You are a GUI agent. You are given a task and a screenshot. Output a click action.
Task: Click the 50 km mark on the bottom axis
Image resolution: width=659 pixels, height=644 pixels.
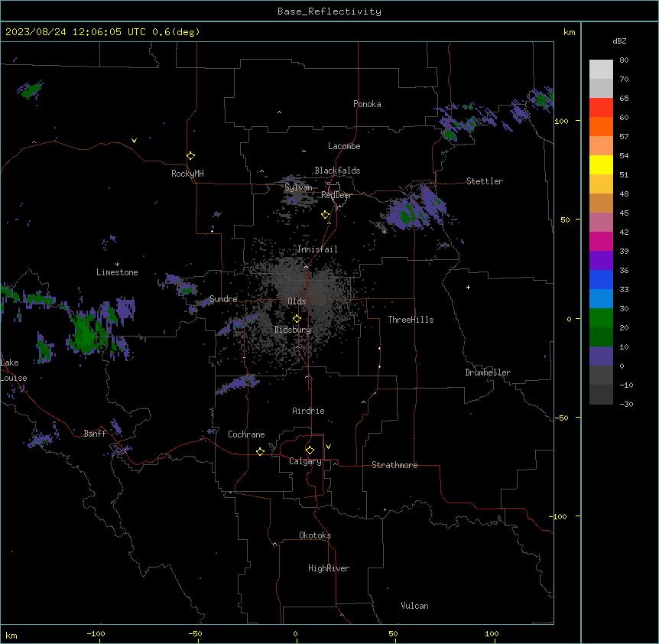393,633
